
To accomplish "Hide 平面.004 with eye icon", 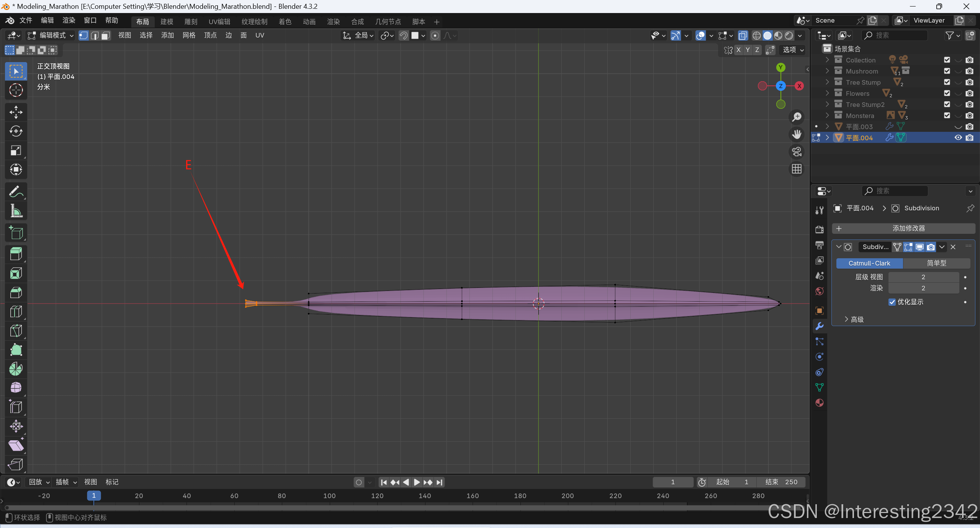I will coord(958,138).
